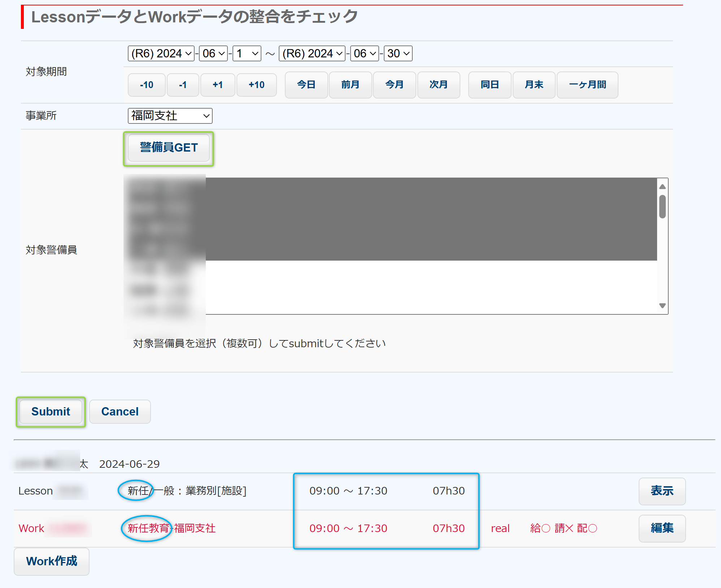Click the Cancel button
Screen dimensions: 721x588
coord(120,411)
